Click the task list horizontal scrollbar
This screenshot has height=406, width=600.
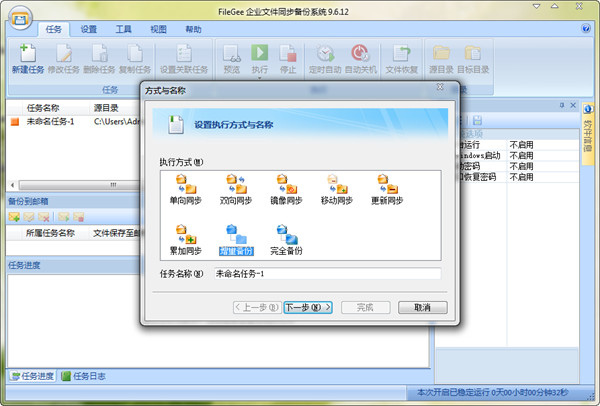pos(80,185)
